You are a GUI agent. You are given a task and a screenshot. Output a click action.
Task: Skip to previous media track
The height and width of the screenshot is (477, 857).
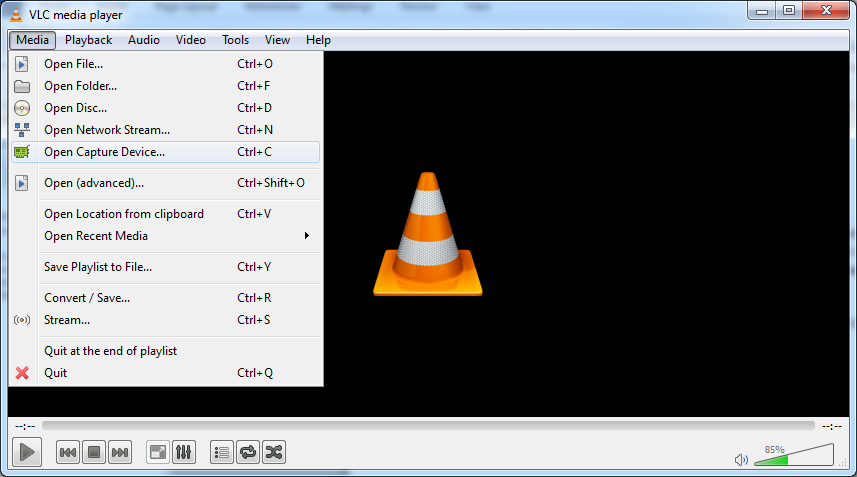pyautogui.click(x=68, y=452)
